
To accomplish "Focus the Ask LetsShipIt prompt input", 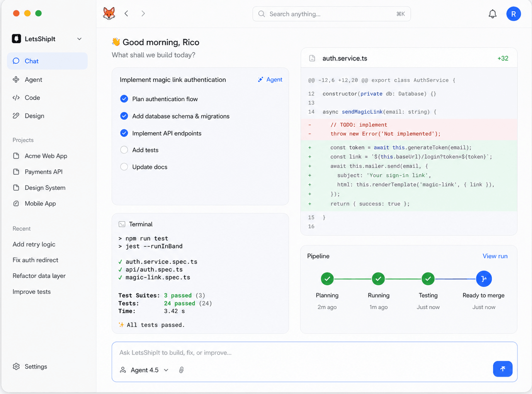I will click(314, 352).
